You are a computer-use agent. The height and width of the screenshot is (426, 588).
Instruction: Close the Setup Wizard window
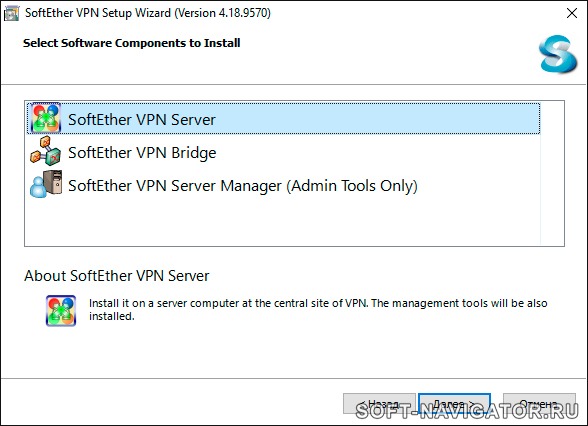(572, 13)
